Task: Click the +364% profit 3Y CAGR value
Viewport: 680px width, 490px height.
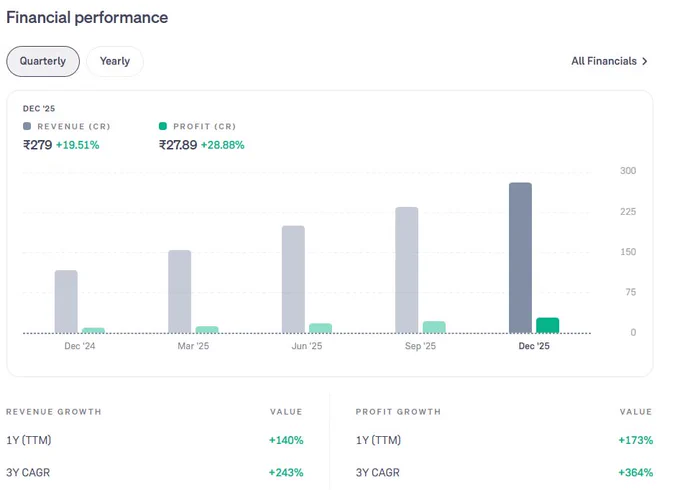Action: coord(635,472)
